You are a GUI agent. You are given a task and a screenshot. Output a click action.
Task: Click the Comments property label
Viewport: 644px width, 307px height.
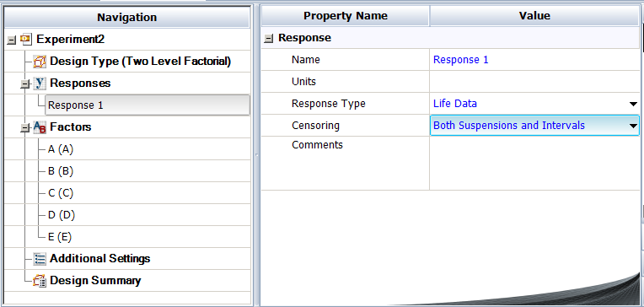(x=317, y=145)
